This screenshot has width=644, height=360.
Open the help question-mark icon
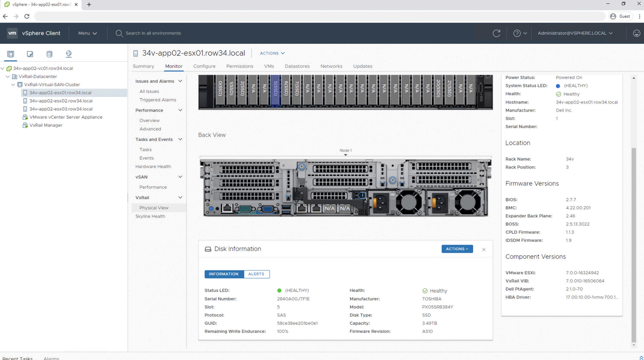point(517,33)
